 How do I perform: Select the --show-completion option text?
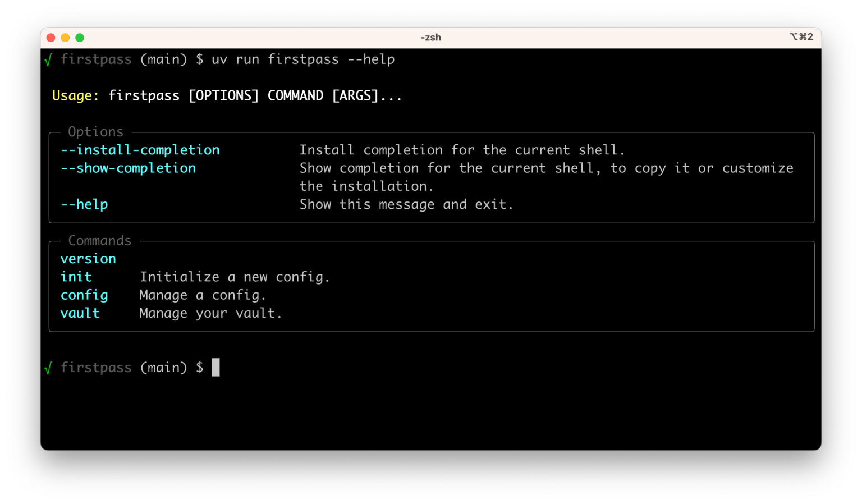(128, 168)
